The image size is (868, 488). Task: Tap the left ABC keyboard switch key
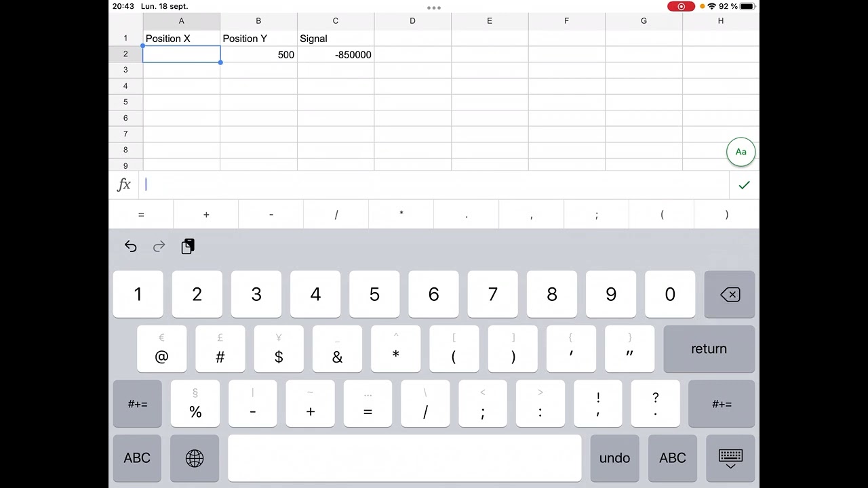(137, 458)
